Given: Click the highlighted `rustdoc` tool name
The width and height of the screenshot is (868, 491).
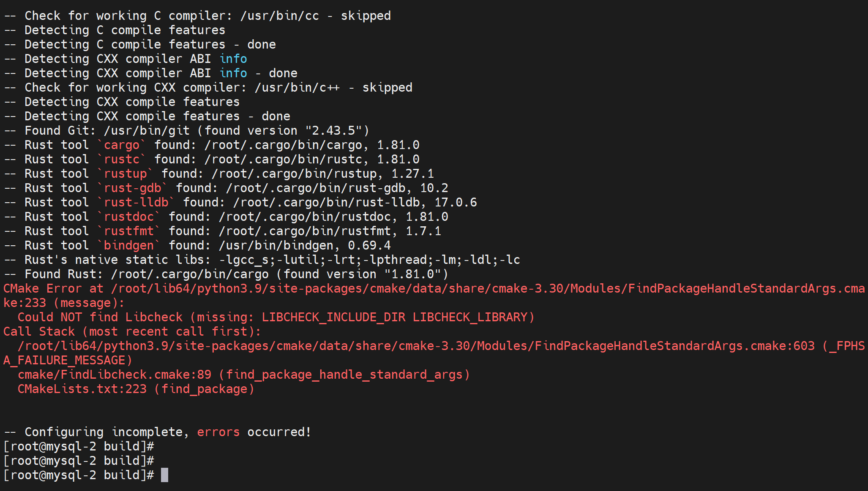Looking at the screenshot, I should coord(129,217).
